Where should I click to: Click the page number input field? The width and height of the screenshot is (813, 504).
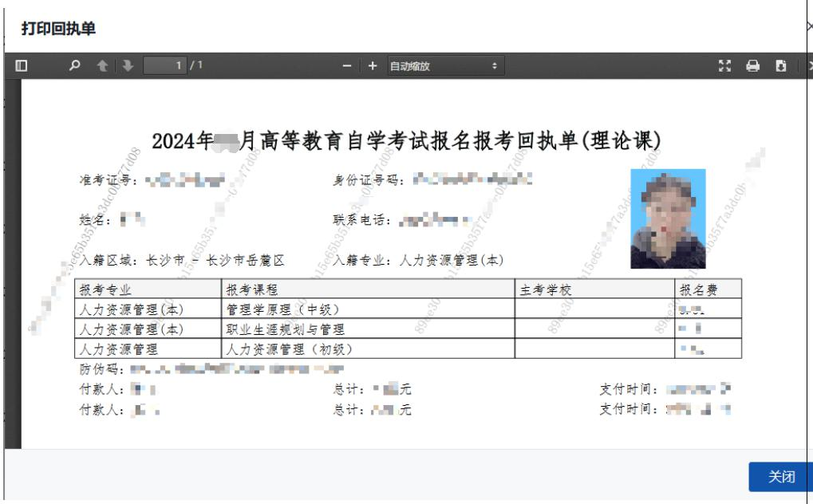(x=164, y=66)
